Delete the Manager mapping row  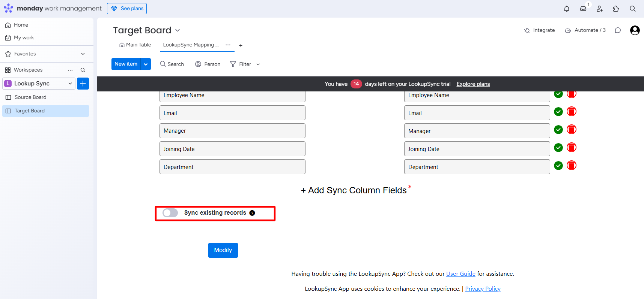point(572,130)
